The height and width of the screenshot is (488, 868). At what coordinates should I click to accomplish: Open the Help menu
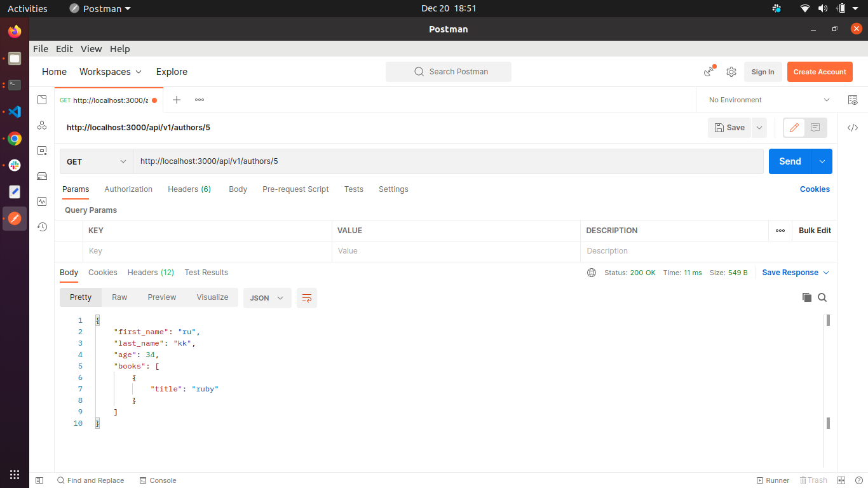pos(120,49)
